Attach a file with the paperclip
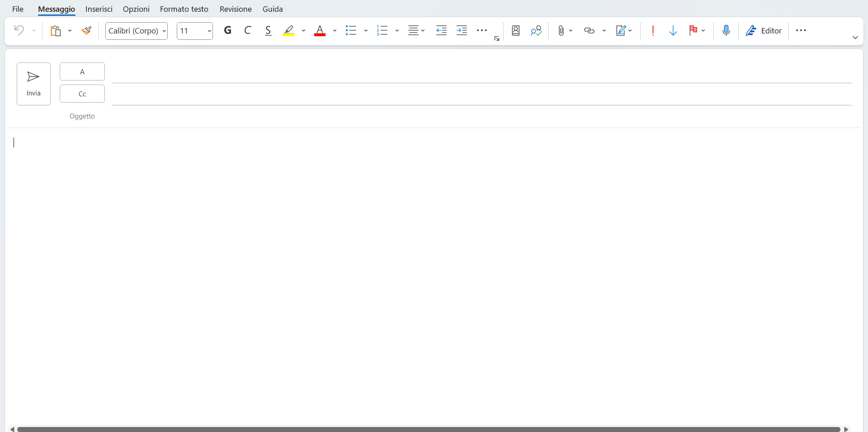 [x=560, y=30]
